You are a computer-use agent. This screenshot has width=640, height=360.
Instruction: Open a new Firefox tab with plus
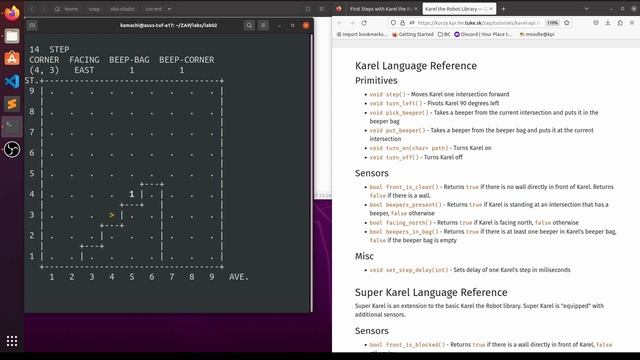[503, 9]
